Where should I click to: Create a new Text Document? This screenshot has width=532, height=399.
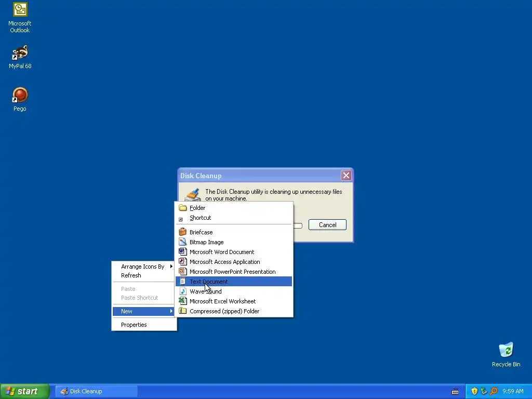click(x=234, y=281)
